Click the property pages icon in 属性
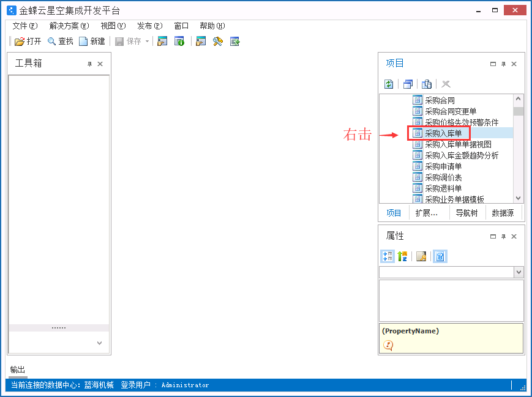The height and width of the screenshot is (397, 532). point(421,256)
